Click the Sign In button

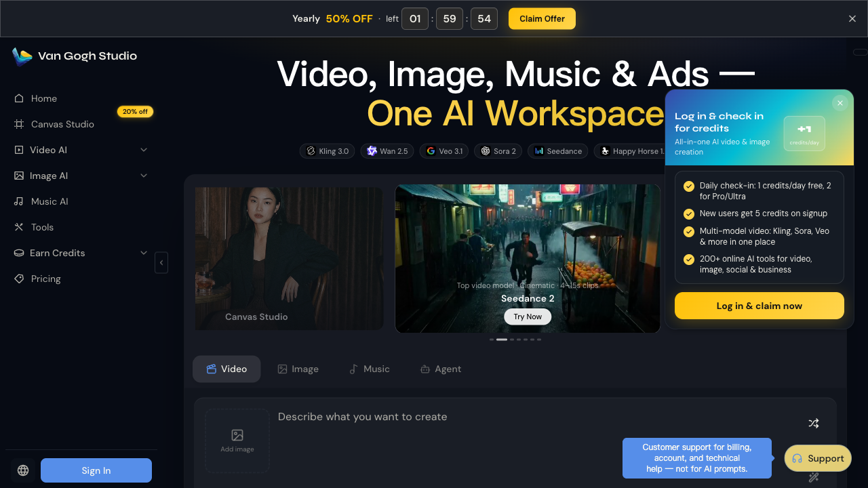[x=96, y=470]
